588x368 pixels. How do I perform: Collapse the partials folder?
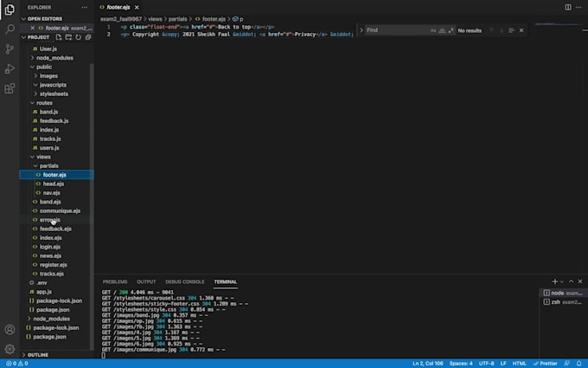pos(48,166)
